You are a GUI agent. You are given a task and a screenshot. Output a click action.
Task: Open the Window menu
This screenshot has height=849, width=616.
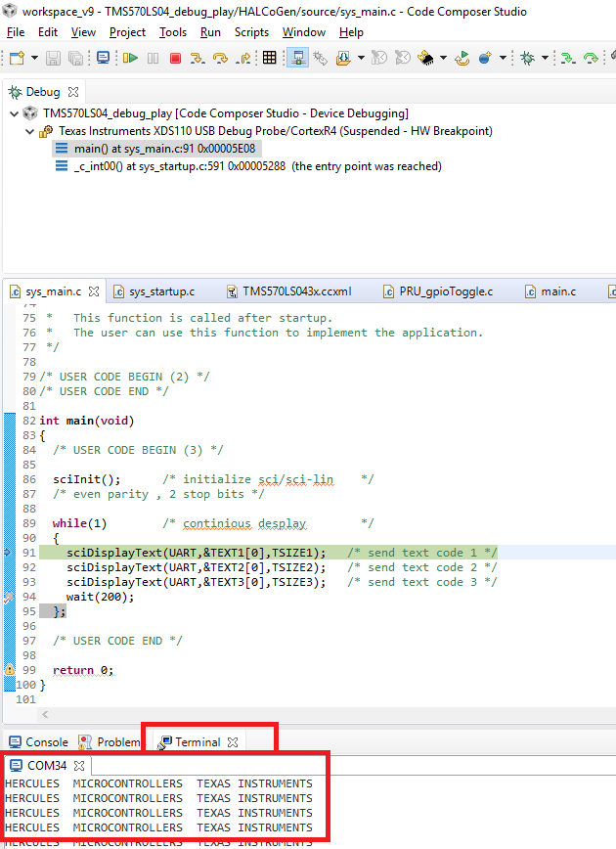click(x=304, y=32)
